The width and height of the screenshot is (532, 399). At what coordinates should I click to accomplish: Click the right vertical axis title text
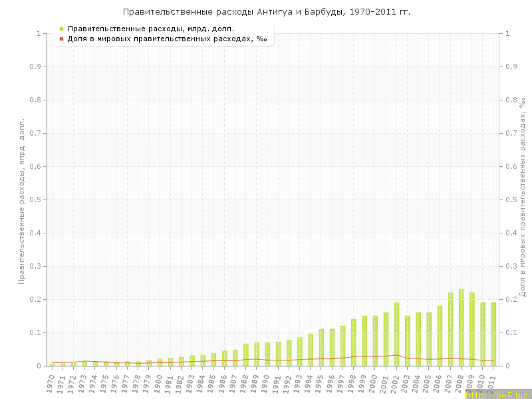point(523,197)
